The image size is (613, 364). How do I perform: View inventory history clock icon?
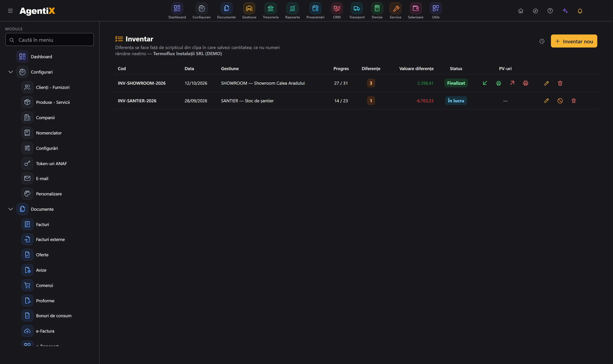(542, 41)
